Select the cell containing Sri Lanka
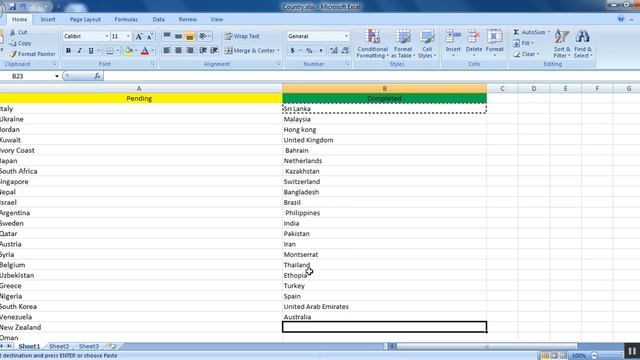The image size is (640, 360). coord(384,109)
